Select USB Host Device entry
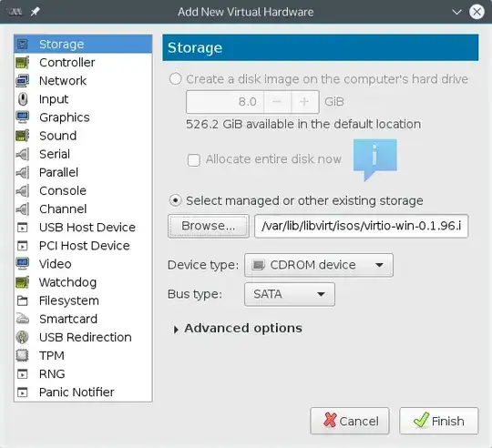Viewport: 492px width, 448px height. pyautogui.click(x=83, y=228)
